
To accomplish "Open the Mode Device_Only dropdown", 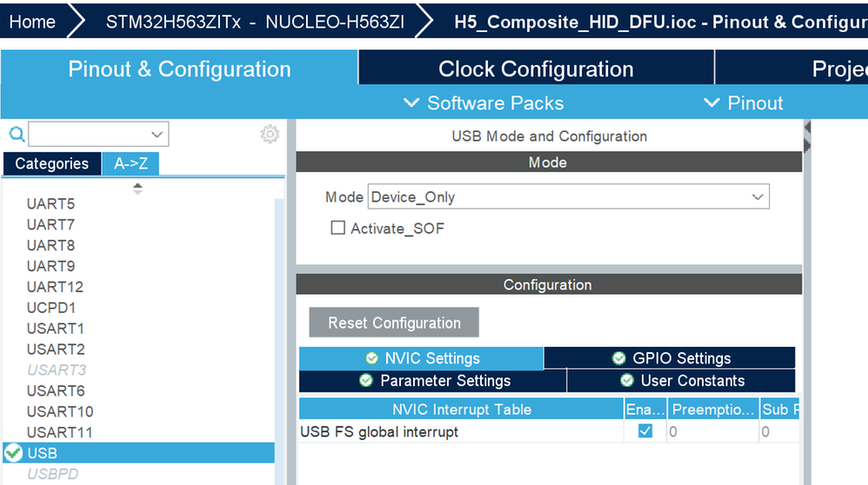I will (x=569, y=197).
